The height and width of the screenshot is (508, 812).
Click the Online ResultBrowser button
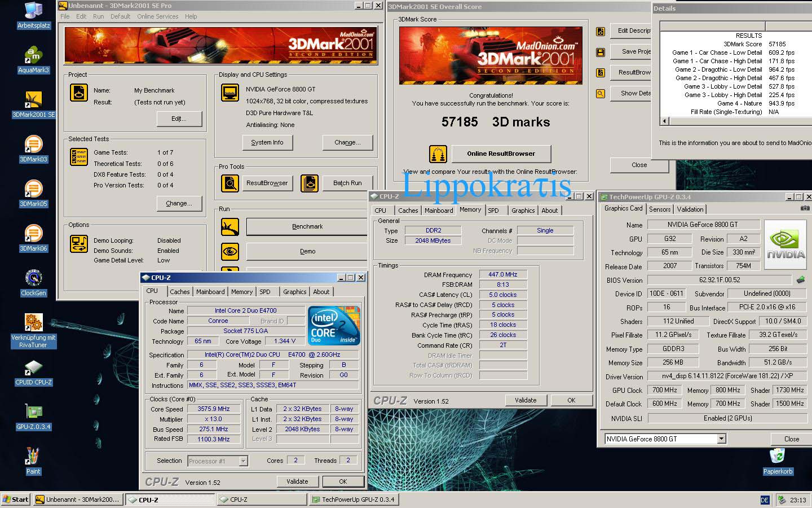click(501, 154)
